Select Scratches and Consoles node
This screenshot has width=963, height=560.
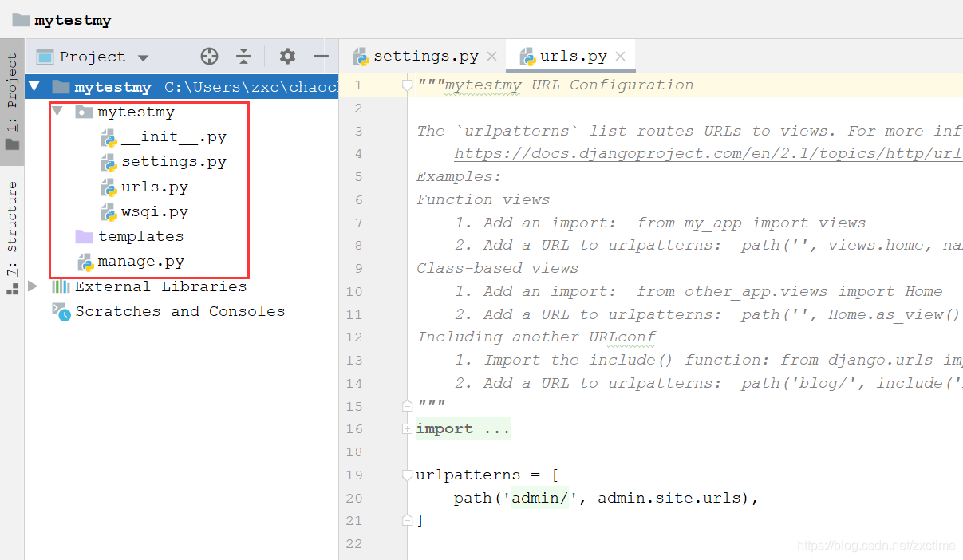pos(180,311)
